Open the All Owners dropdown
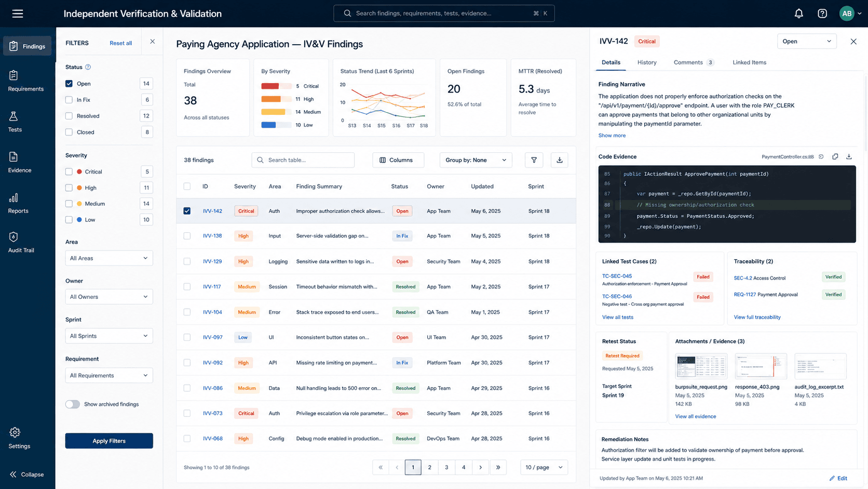Viewport: 868px width, 489px height. click(109, 297)
